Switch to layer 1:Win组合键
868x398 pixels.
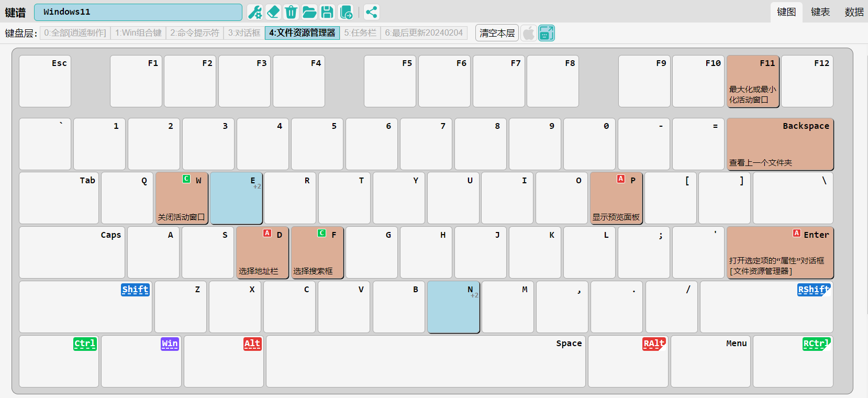(138, 33)
